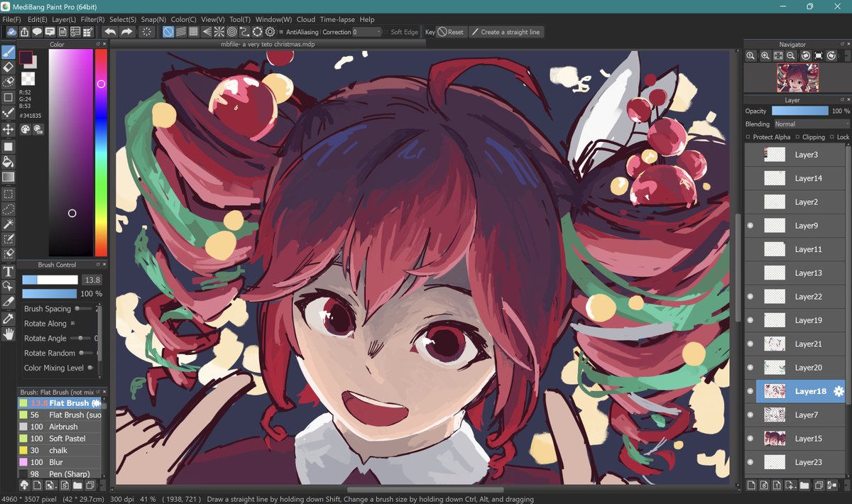852x504 pixels.
Task: Select the Gradient tool
Action: pyautogui.click(x=9, y=177)
